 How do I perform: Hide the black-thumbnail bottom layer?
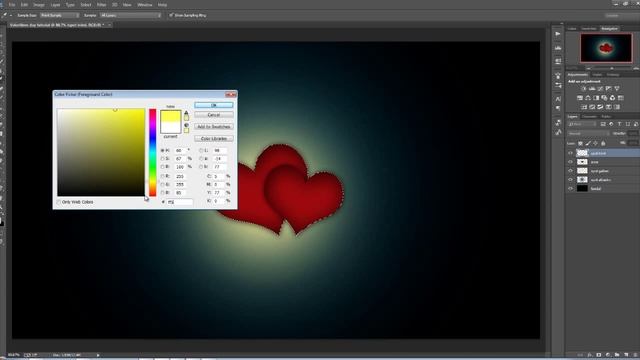(570, 189)
